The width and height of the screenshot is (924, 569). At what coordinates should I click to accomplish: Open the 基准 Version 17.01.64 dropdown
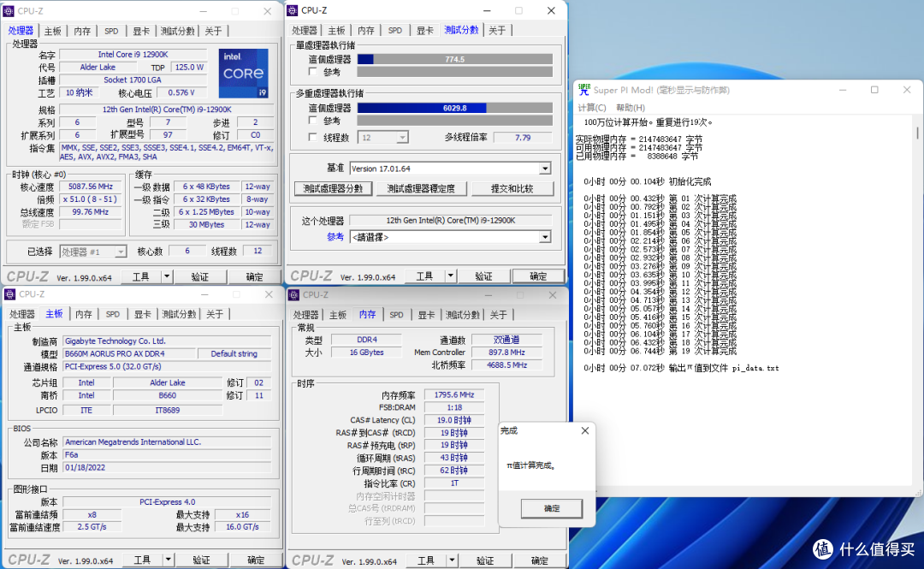tap(545, 169)
